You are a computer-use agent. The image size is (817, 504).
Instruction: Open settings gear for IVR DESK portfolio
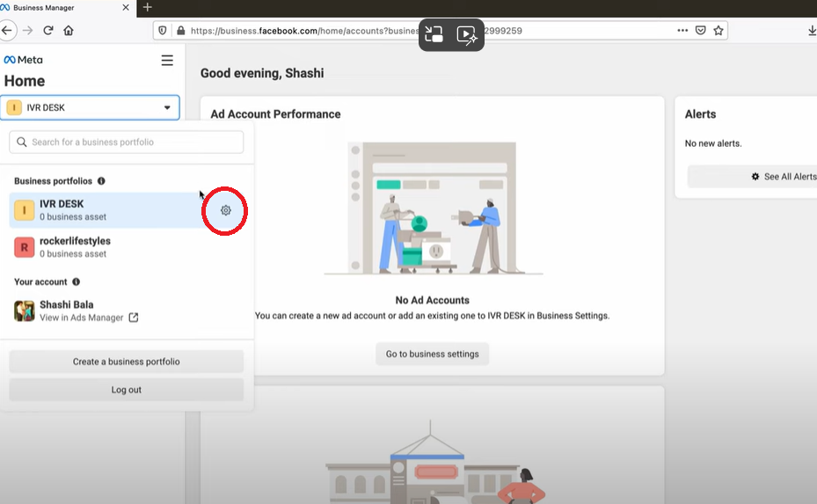226,210
